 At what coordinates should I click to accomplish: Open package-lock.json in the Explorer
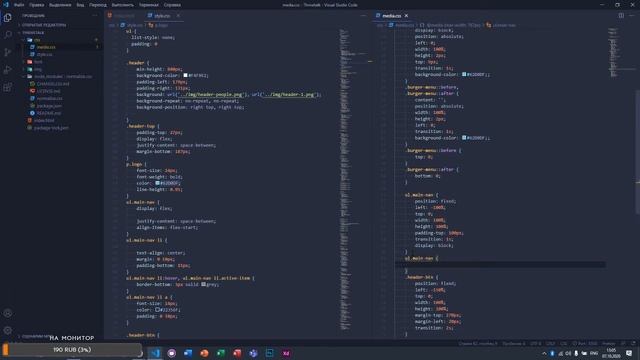[x=51, y=128]
